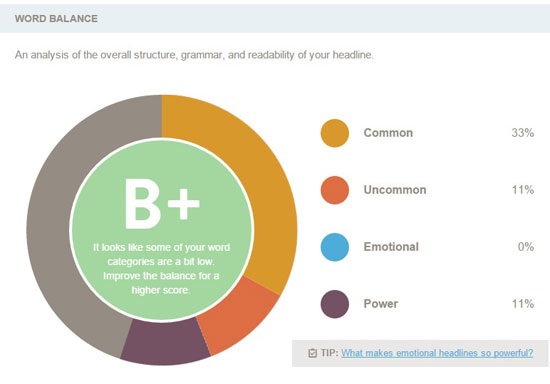Image resolution: width=550 pixels, height=384 pixels.
Task: Click the clipboard icon beside TIP
Action: 312,353
